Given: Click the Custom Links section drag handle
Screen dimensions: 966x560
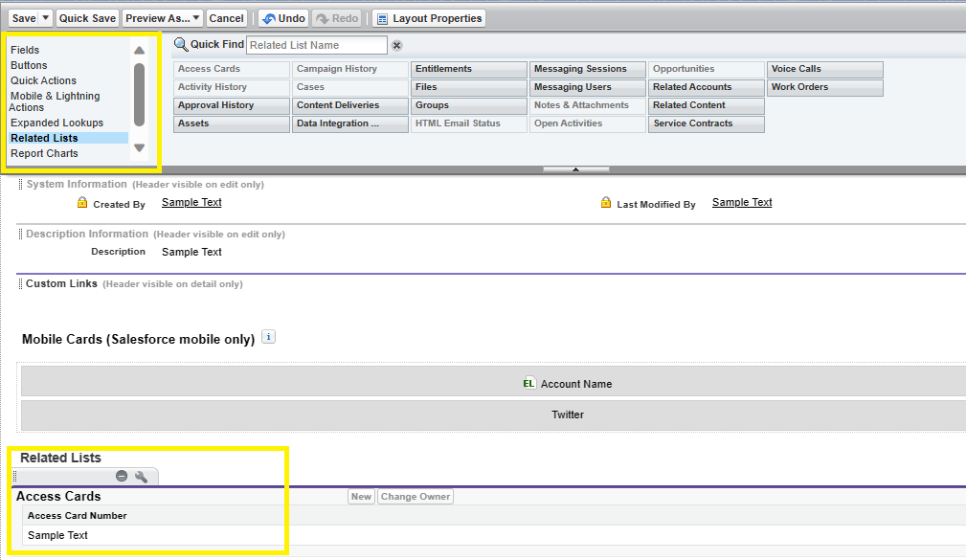Looking at the screenshot, I should click(20, 284).
